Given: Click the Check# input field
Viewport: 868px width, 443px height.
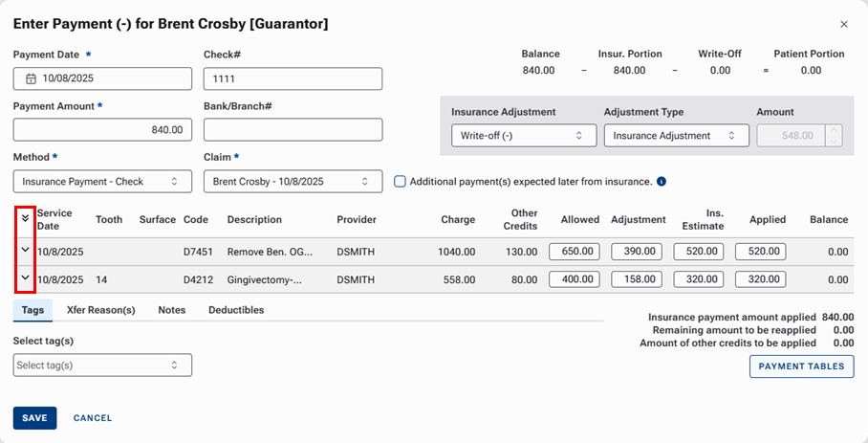Looking at the screenshot, I should (293, 78).
